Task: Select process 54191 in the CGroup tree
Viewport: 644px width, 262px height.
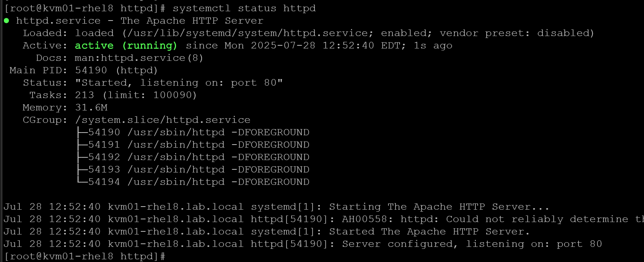Action: click(104, 145)
